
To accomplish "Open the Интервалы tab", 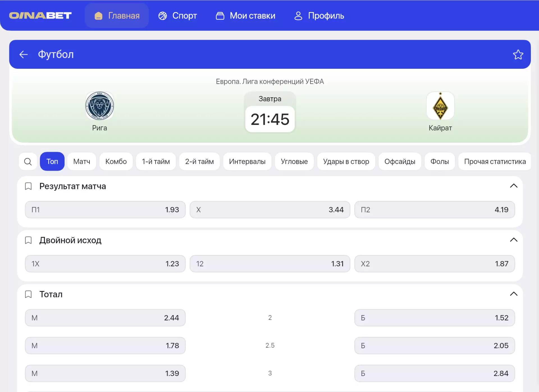I will [247, 161].
